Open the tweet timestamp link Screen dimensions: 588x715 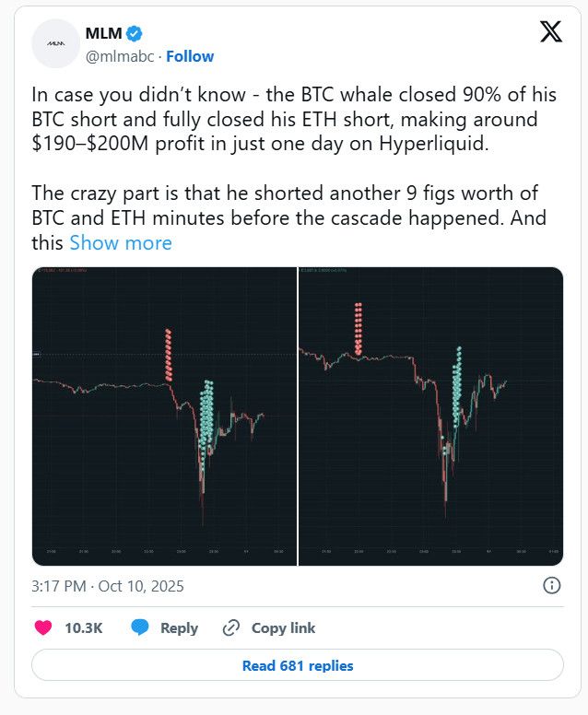(x=108, y=586)
